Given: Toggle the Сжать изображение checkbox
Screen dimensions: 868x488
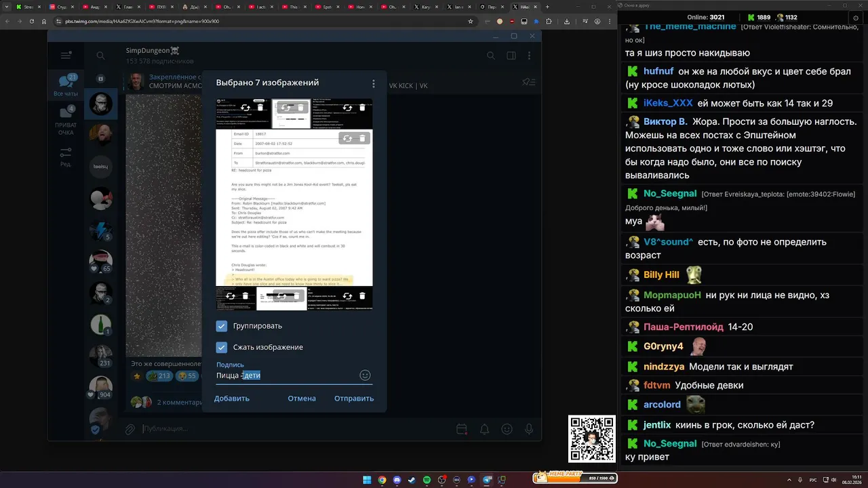Looking at the screenshot, I should click(x=221, y=347).
